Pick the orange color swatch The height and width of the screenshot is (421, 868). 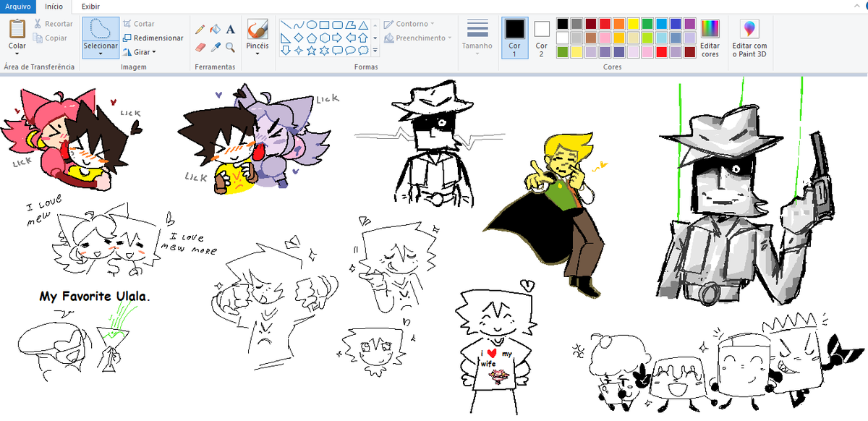tap(619, 24)
